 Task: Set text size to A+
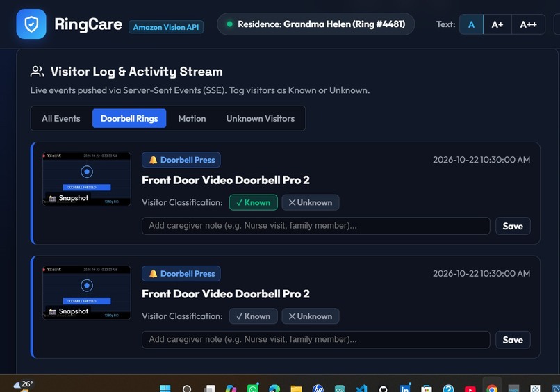[x=497, y=24]
